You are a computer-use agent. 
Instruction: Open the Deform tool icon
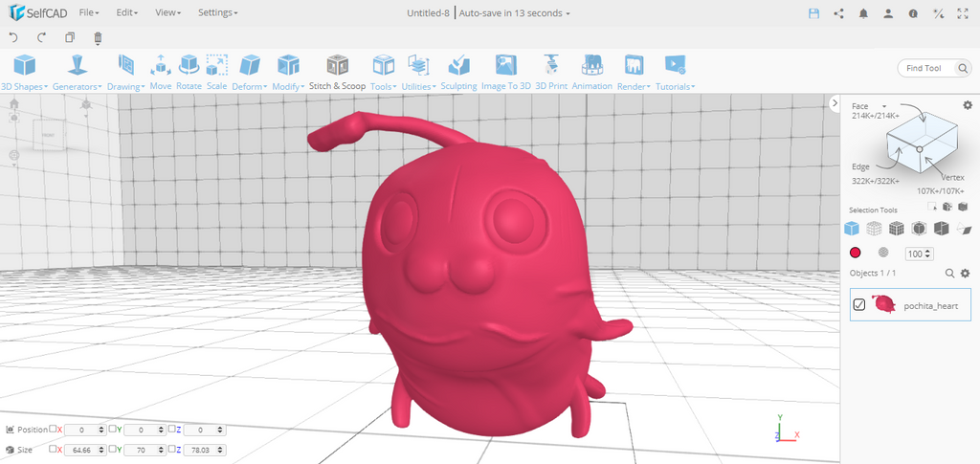click(250, 65)
